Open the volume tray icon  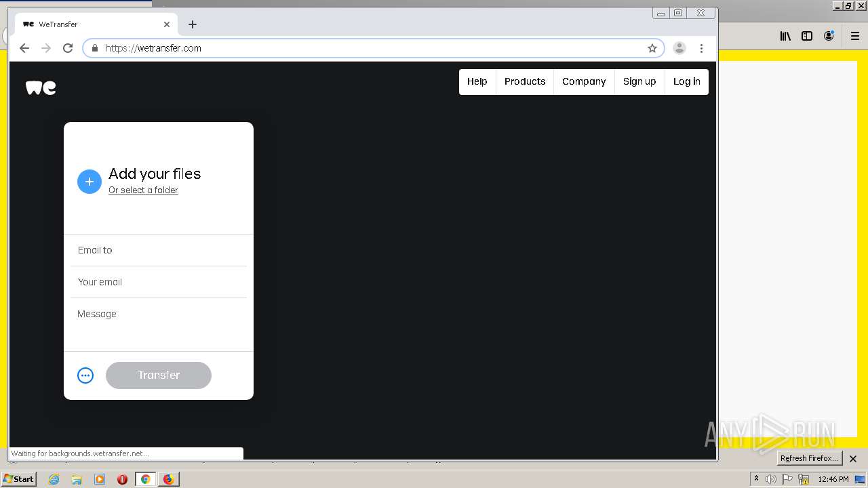(771, 479)
